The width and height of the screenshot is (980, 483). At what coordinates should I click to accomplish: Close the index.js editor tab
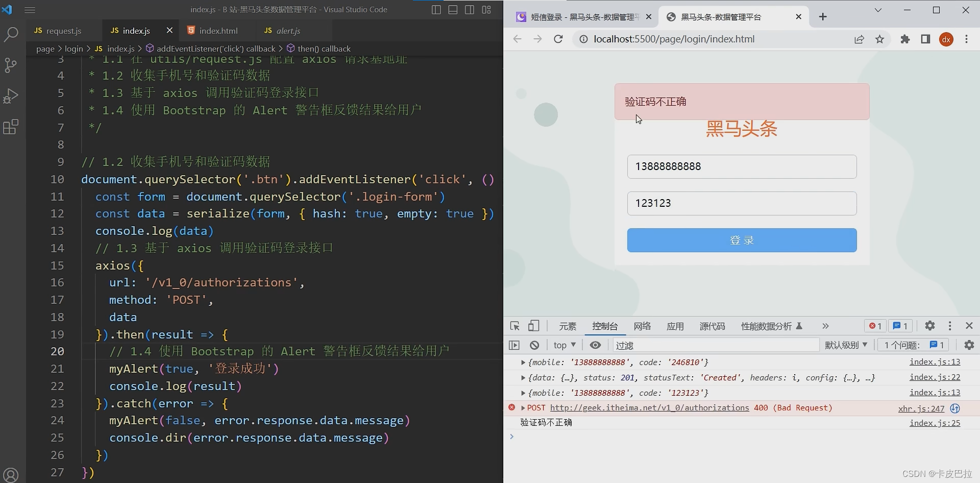pos(169,31)
